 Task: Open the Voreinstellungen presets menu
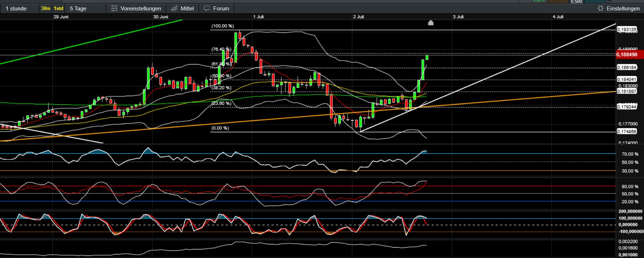136,8
